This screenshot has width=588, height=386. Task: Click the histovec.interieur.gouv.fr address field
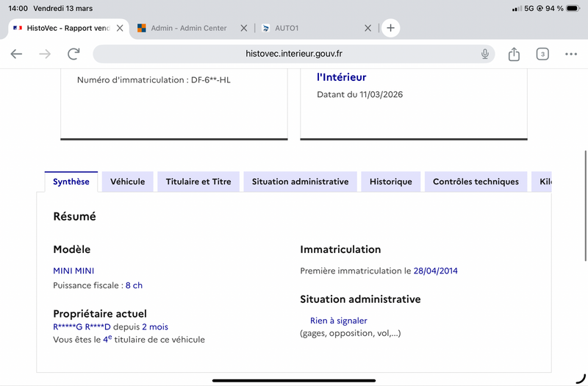293,54
